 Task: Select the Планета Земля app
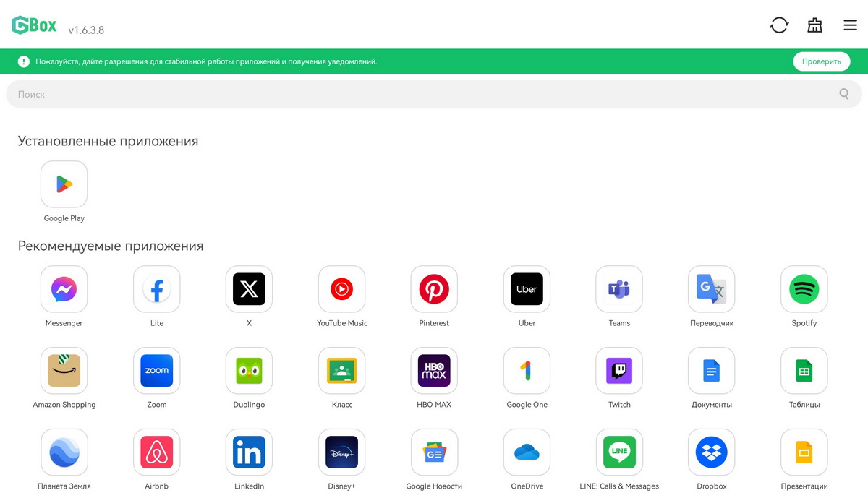(64, 452)
